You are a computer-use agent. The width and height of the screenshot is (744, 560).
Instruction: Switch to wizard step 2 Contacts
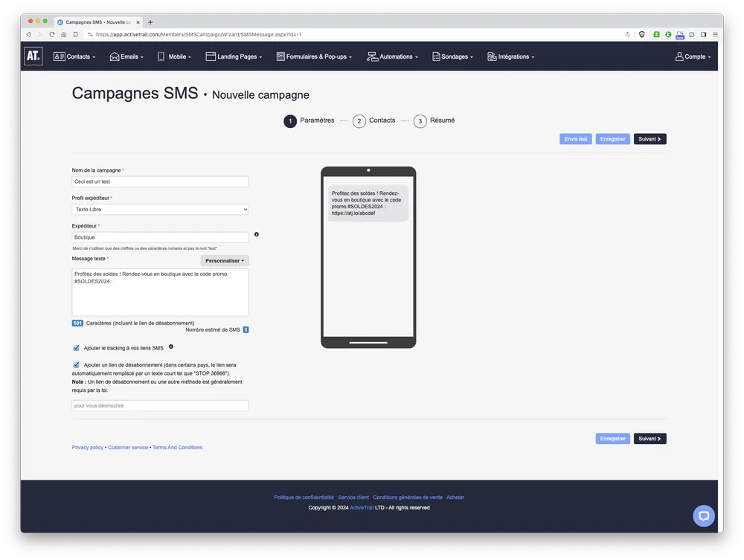(359, 120)
